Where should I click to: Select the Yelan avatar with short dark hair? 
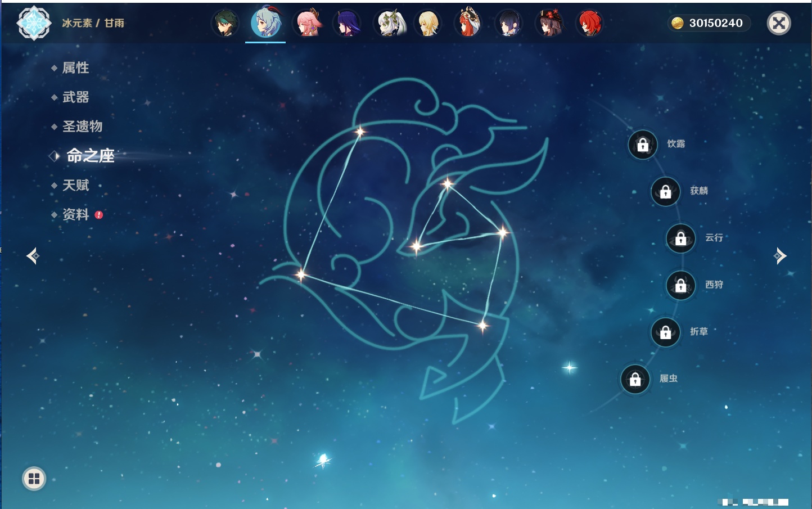coord(509,23)
